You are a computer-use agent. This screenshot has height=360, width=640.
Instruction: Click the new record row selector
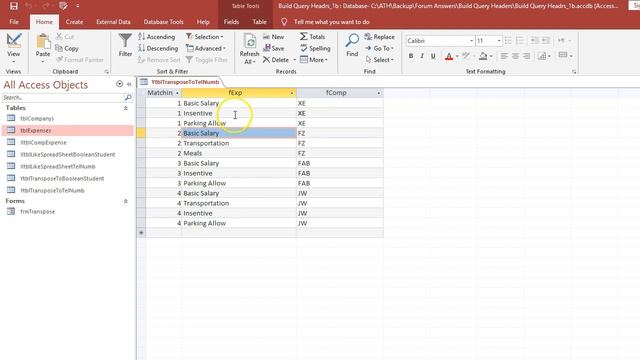click(x=141, y=233)
